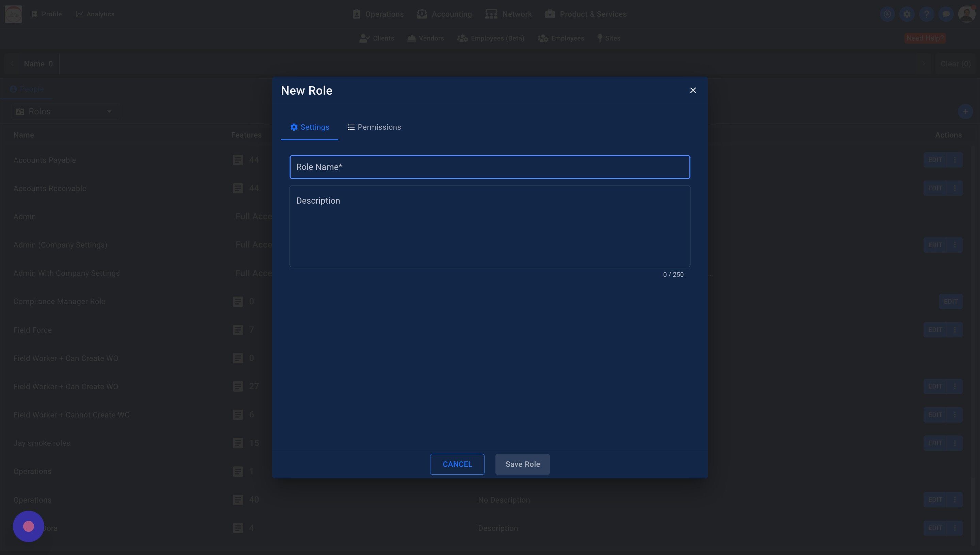Screen dimensions: 980x555
Task: Click the purple record button in the bottom-left corner
Action: (28, 526)
